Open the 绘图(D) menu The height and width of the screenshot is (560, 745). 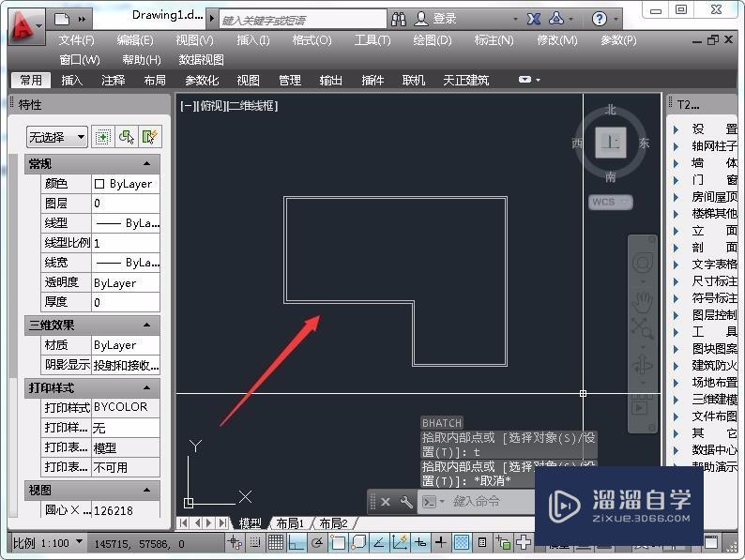click(432, 40)
